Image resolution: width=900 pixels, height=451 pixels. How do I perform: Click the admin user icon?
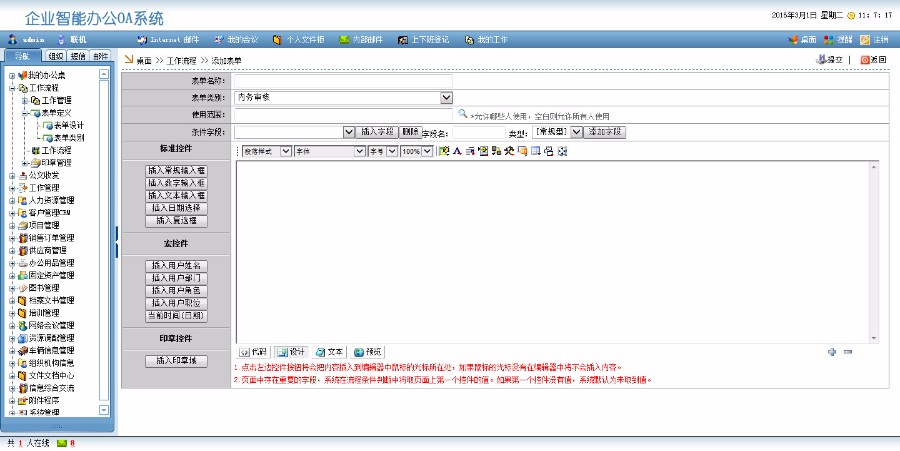13,40
